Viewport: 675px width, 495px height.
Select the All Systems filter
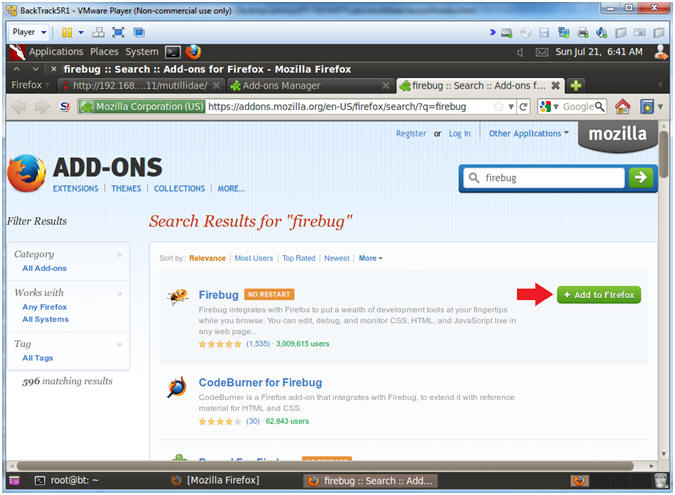tap(45, 319)
